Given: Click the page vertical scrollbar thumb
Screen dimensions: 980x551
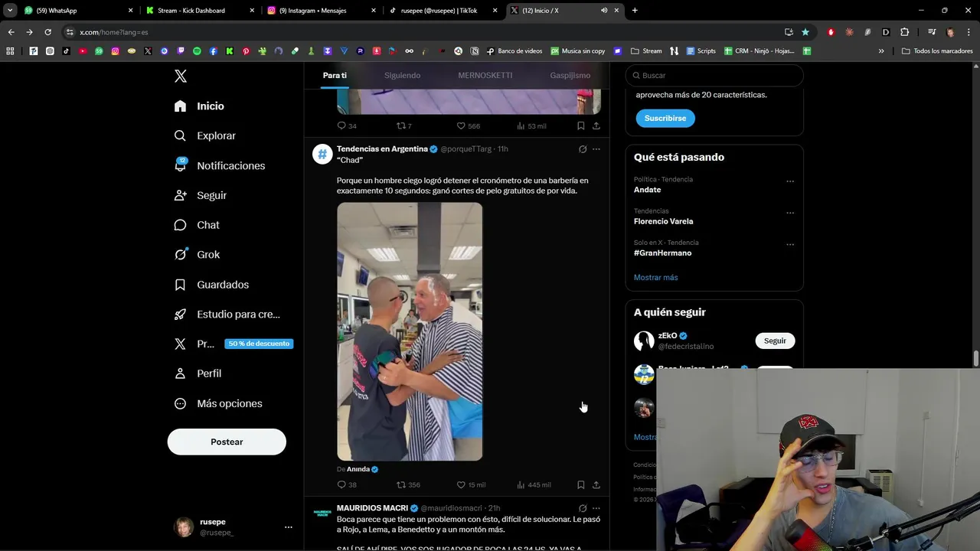Looking at the screenshot, I should tap(975, 358).
